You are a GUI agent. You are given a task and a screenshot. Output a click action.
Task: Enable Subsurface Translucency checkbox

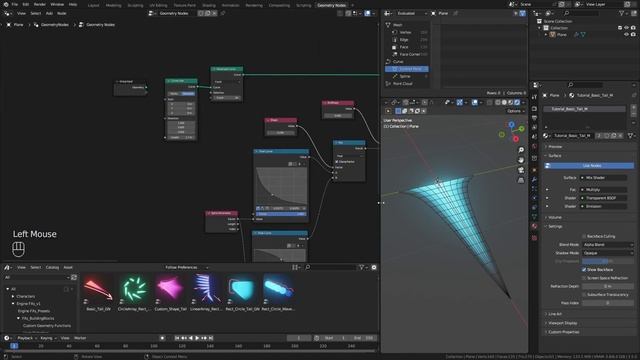tap(584, 295)
